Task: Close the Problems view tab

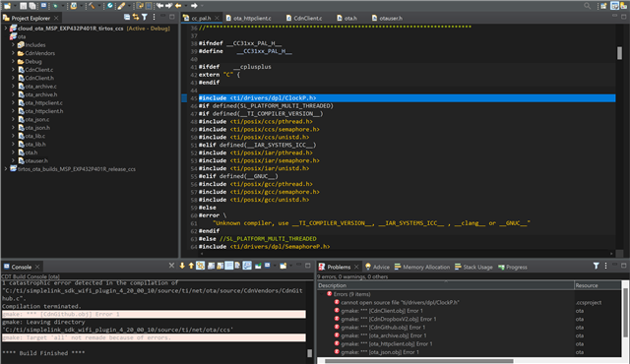Action: click(x=356, y=267)
